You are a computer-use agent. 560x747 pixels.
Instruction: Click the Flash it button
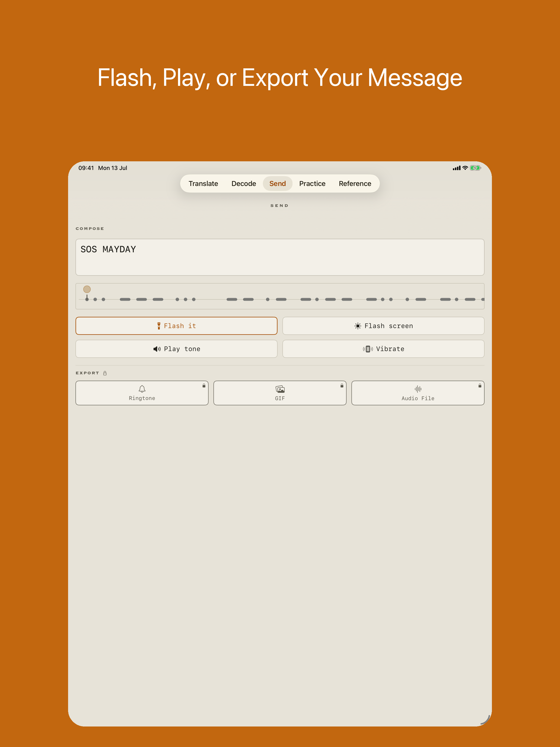pyautogui.click(x=176, y=326)
